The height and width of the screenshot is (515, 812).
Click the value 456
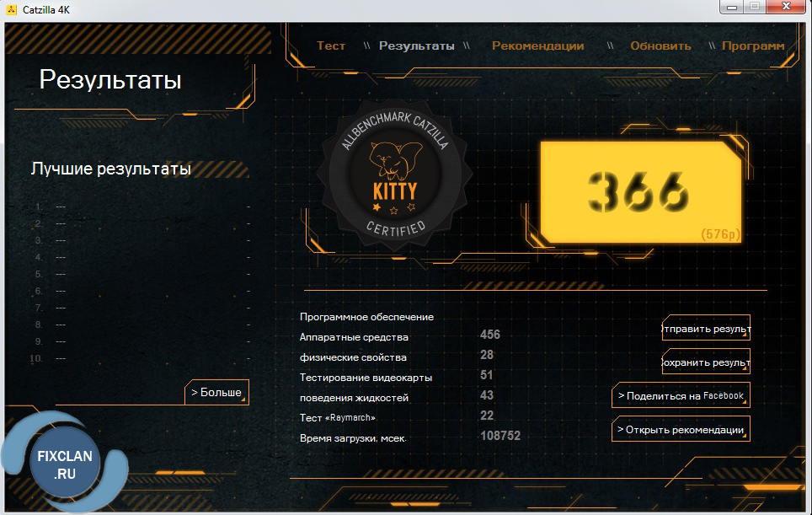click(x=490, y=335)
